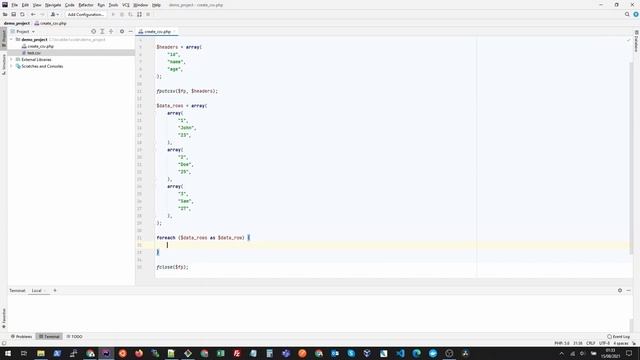The width and height of the screenshot is (640, 360).
Task: Select create_csv.php in the project tree
Action: [40, 47]
